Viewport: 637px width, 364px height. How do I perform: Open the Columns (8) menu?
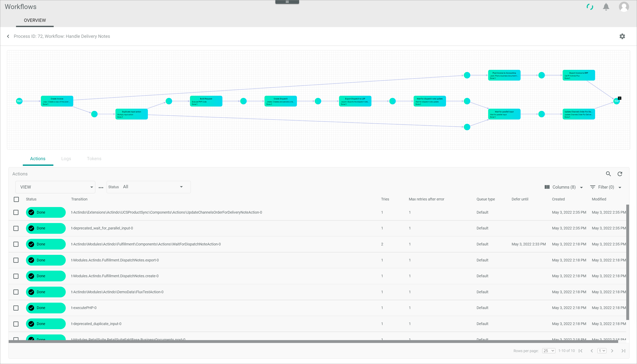564,187
